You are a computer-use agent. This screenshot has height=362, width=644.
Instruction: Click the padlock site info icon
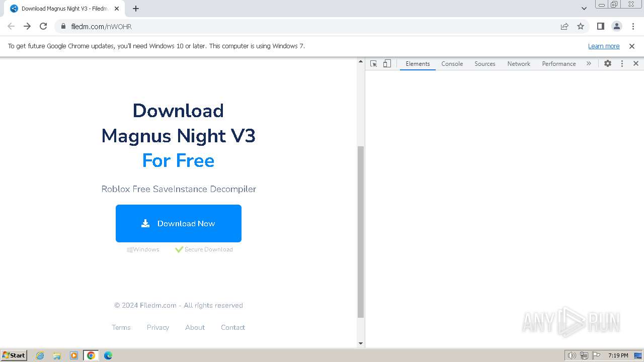(63, 26)
